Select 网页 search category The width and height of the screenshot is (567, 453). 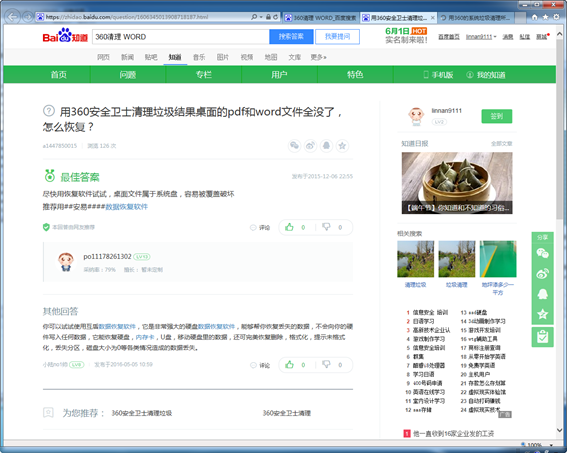103,57
